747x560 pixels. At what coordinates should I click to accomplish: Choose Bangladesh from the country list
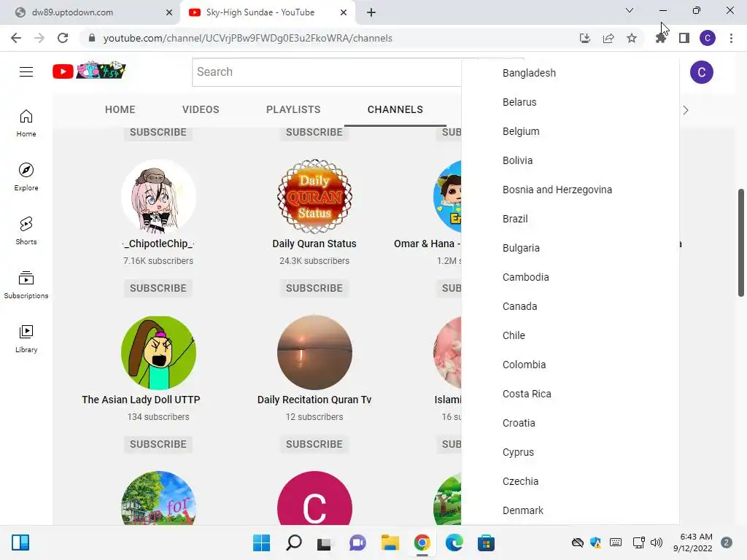(x=570, y=73)
